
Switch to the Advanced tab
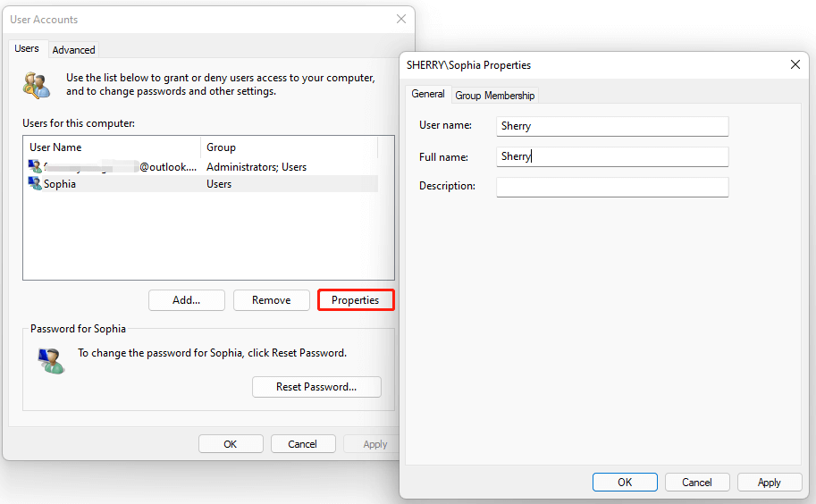pyautogui.click(x=73, y=50)
